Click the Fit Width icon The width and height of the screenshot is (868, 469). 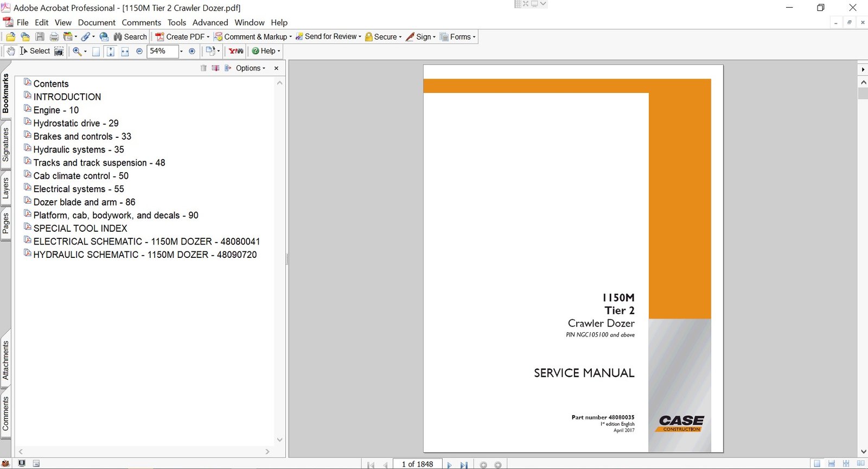(x=125, y=51)
